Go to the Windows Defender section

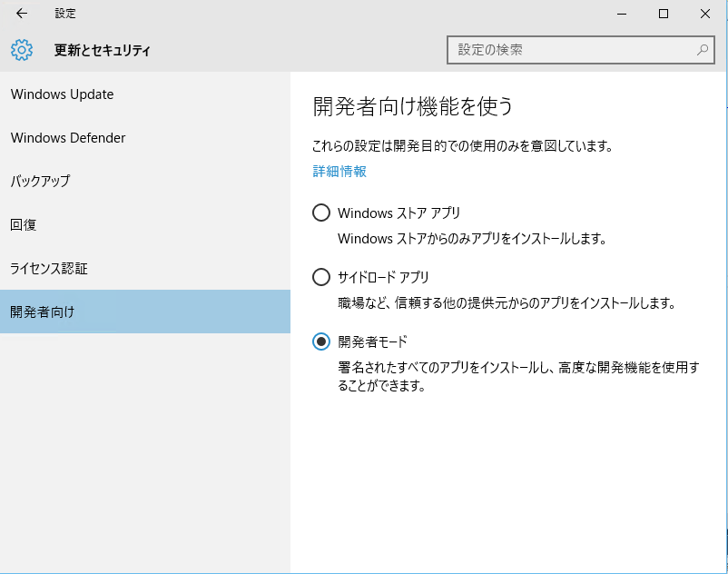tap(68, 138)
